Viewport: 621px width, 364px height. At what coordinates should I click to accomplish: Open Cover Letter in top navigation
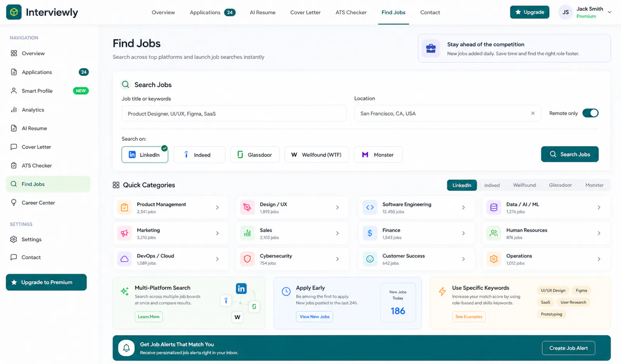coord(305,12)
